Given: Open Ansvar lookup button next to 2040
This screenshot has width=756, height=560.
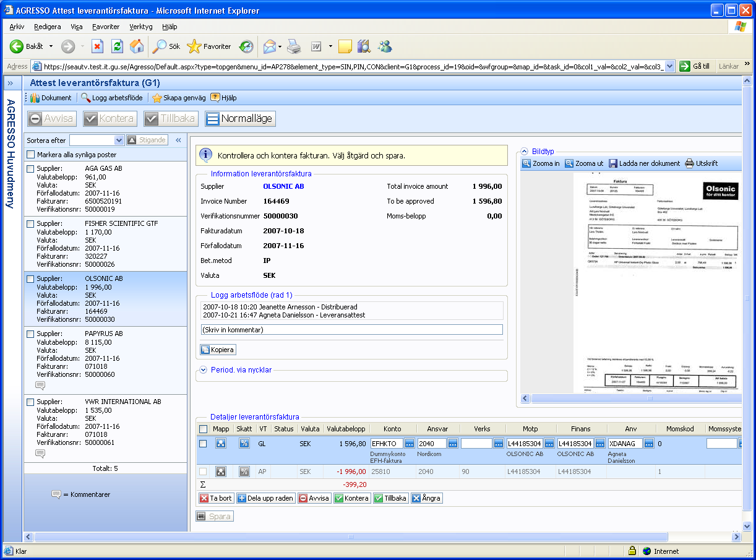Looking at the screenshot, I should tap(453, 444).
